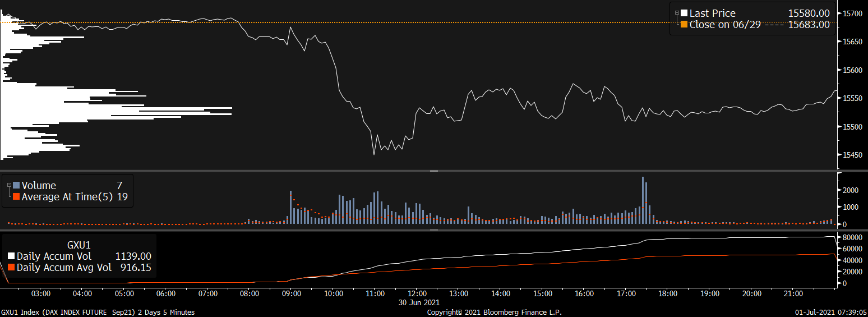Click the GXU1 legend title
This screenshot has height=317, width=868.
pos(79,245)
